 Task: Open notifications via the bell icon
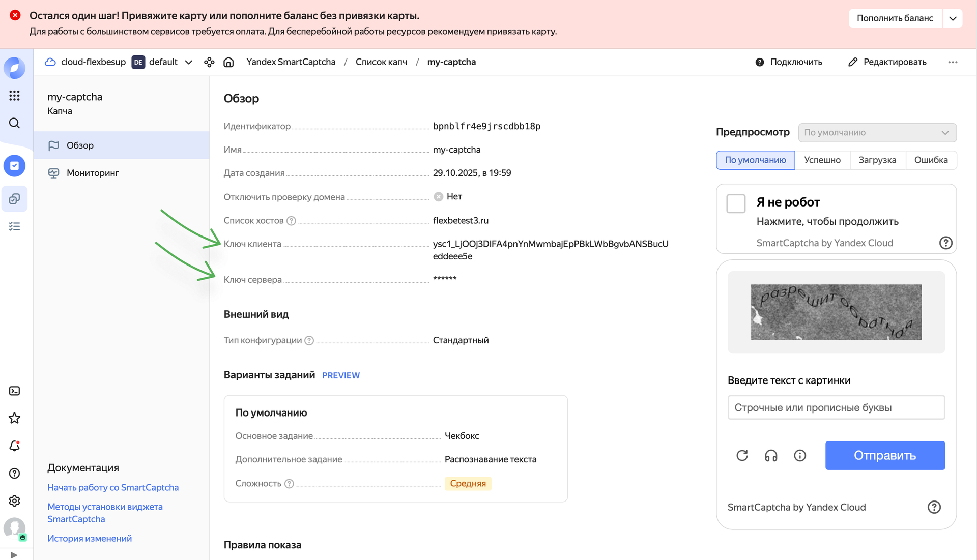[x=15, y=446]
